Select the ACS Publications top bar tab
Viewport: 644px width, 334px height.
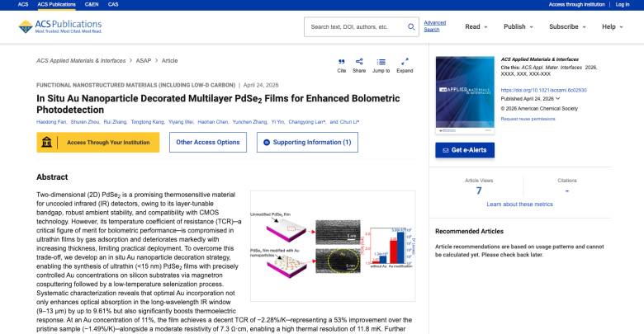57,4
